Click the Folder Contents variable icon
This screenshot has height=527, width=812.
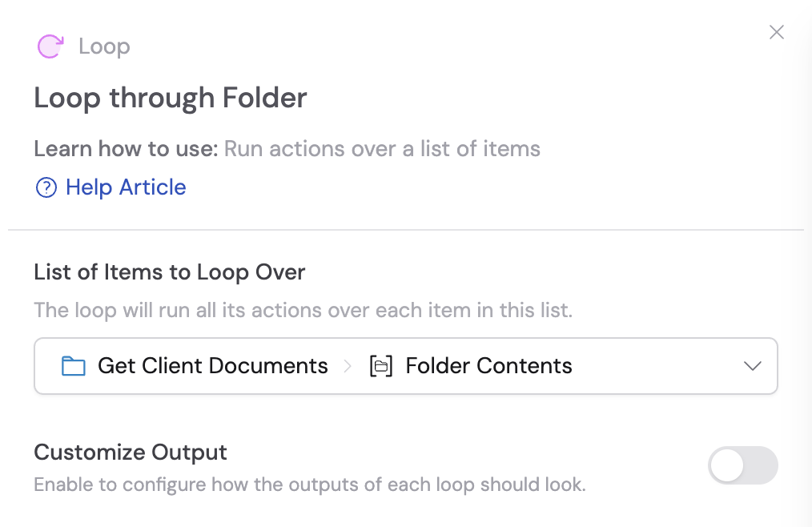[380, 365]
